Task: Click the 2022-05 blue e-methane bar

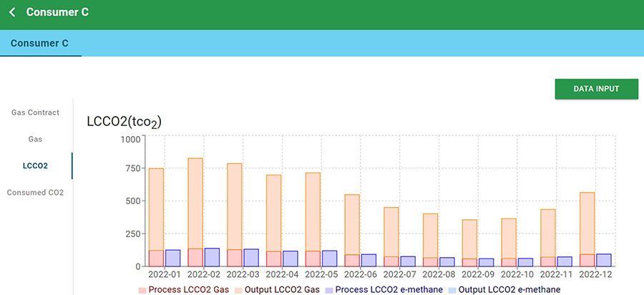Action: click(x=329, y=258)
